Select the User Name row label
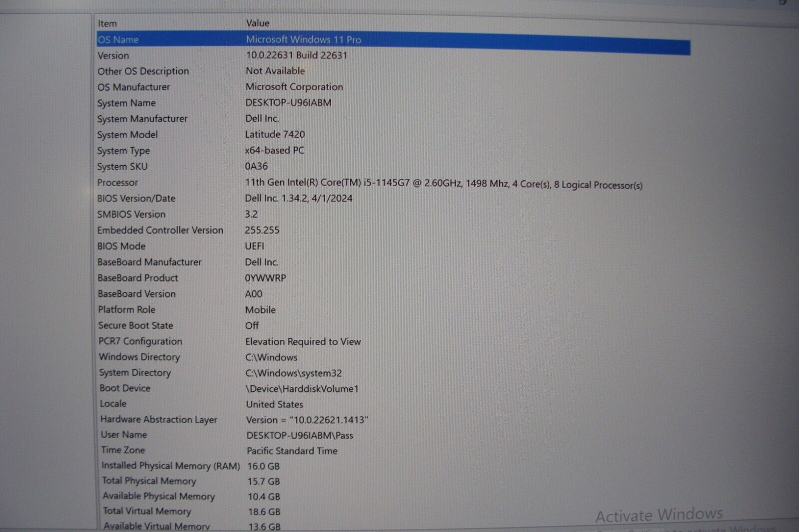The image size is (799, 532). pos(124,435)
